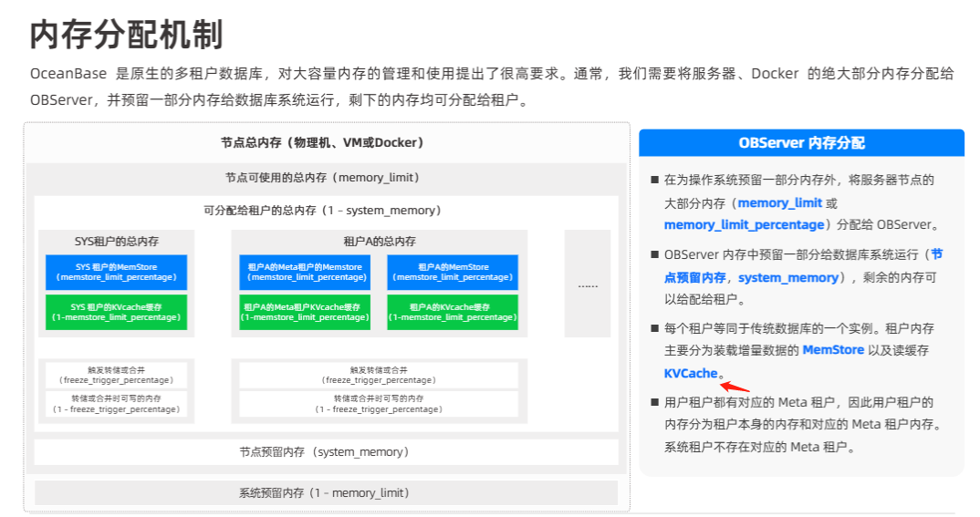
Task: Click the grey box with ellipsis dots
Action: [588, 284]
